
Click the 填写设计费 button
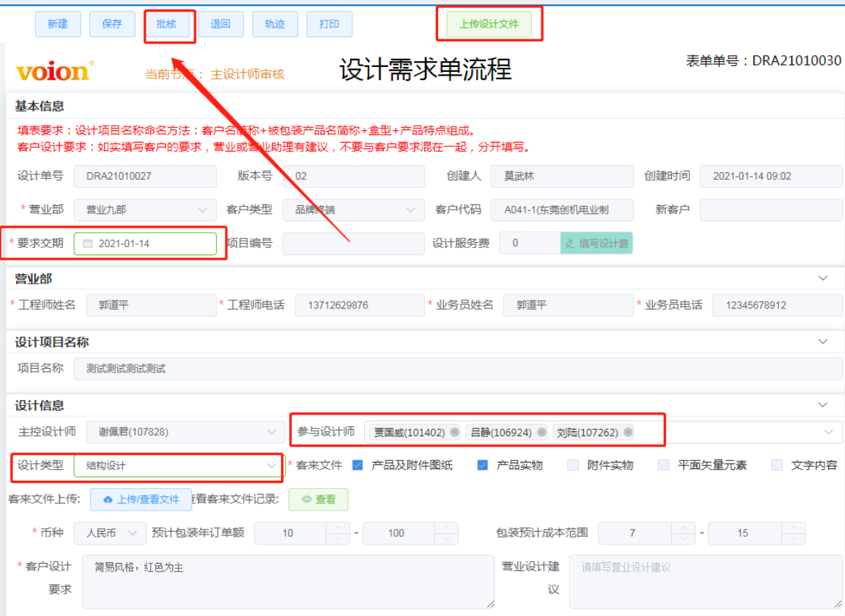tap(597, 244)
